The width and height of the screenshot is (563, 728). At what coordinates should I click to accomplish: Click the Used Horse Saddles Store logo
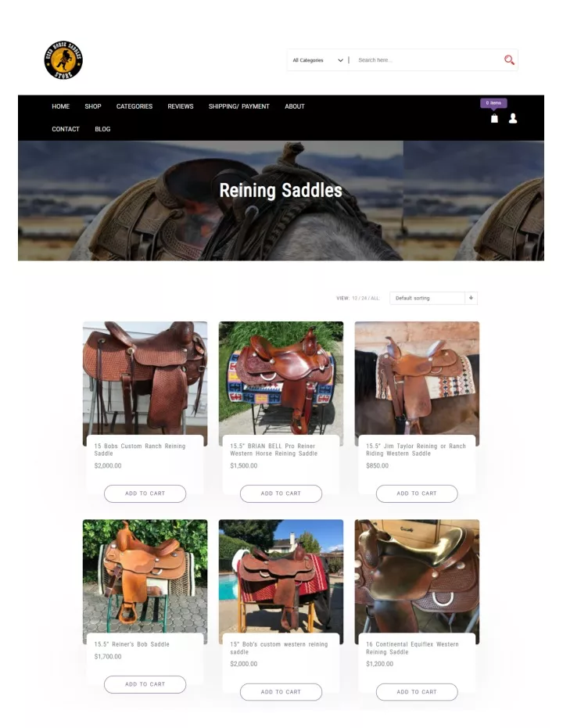point(63,60)
